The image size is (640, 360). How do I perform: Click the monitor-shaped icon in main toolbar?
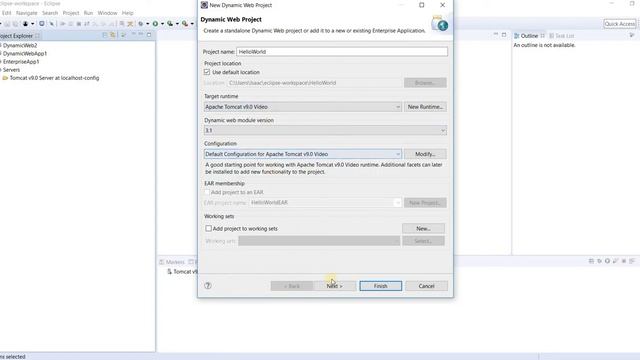(42, 24)
